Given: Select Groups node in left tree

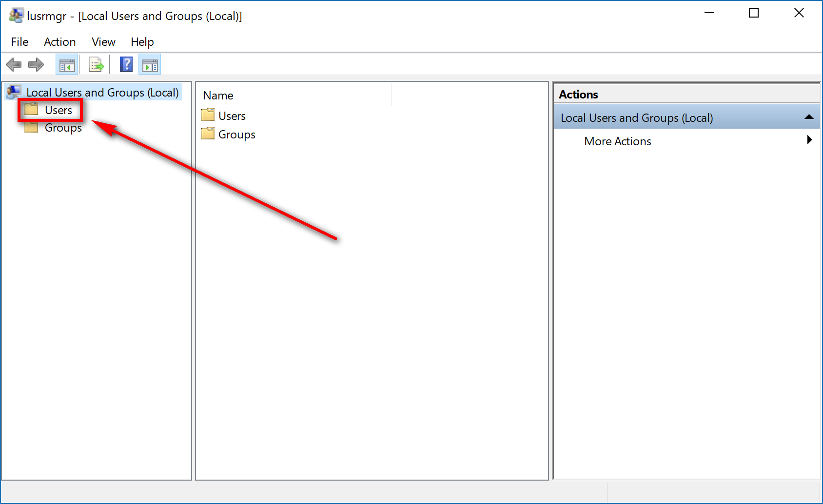Looking at the screenshot, I should 63,128.
